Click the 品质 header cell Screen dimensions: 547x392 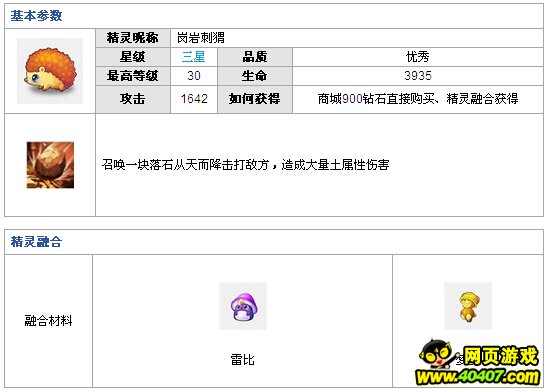click(x=255, y=57)
